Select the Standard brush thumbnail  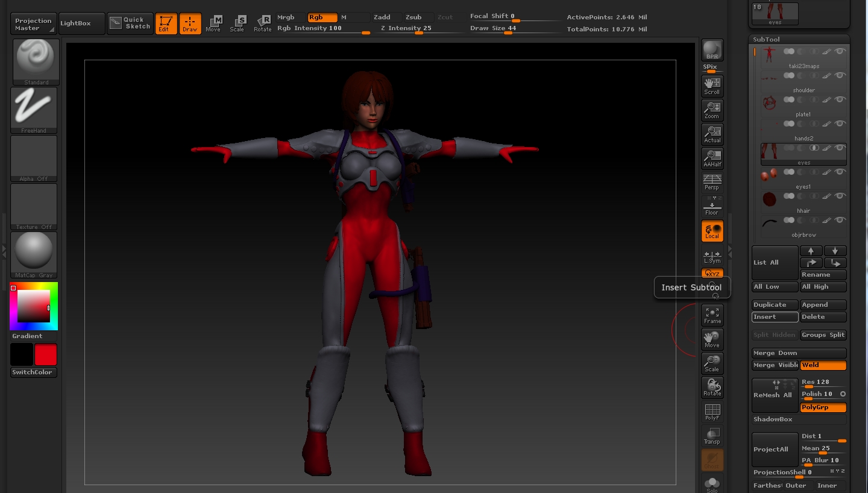click(x=36, y=61)
